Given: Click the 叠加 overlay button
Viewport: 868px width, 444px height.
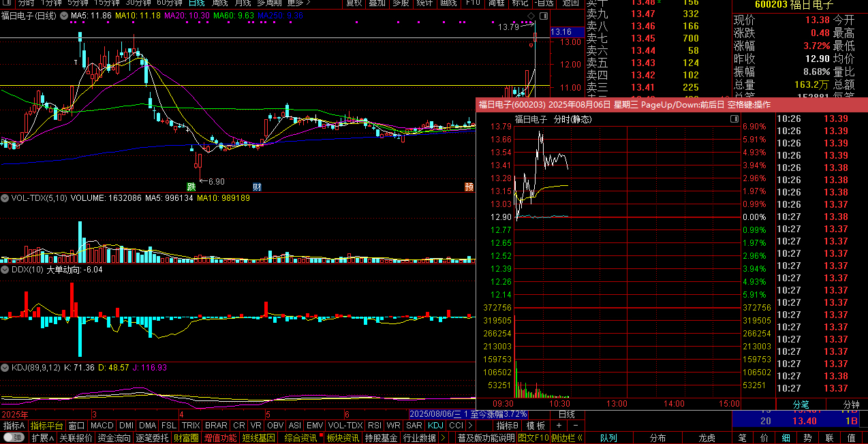Looking at the screenshot, I should 377,3.
